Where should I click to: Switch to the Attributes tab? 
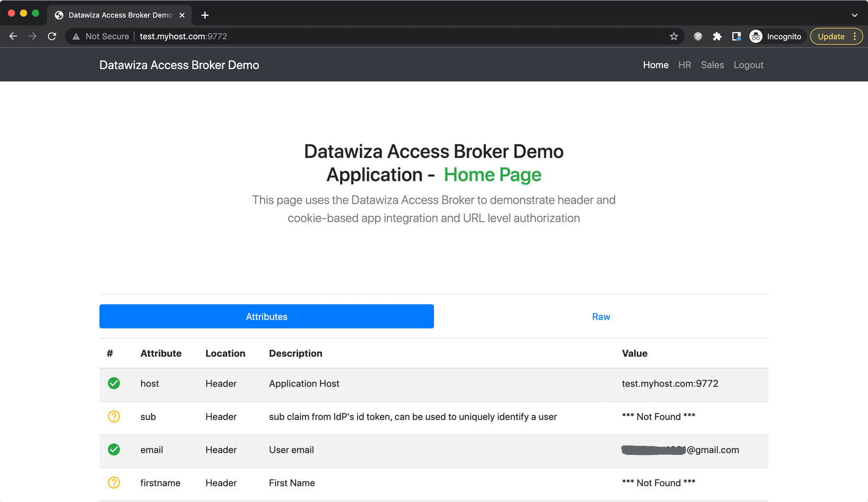click(266, 317)
